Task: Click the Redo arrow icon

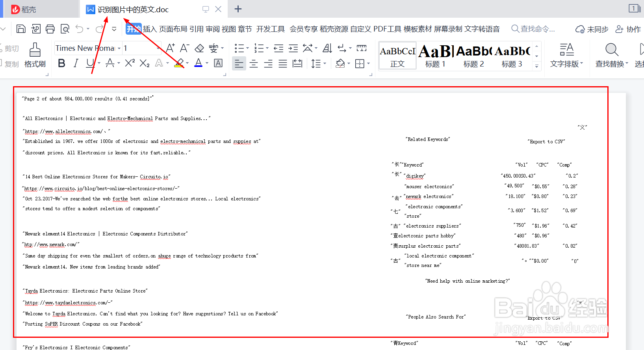Action: click(100, 29)
